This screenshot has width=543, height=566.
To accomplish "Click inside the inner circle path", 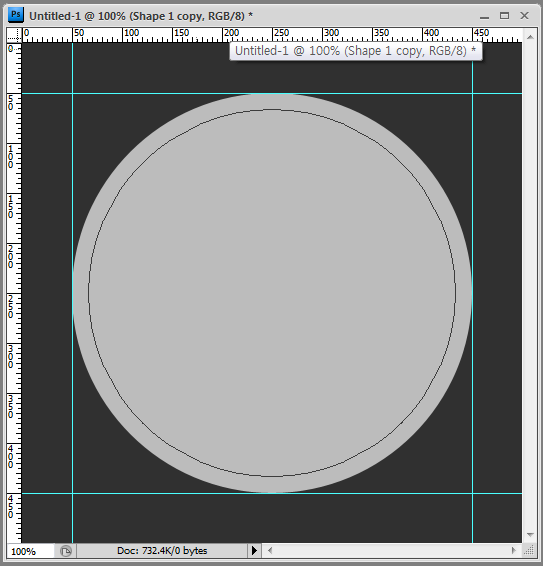I will (272, 293).
